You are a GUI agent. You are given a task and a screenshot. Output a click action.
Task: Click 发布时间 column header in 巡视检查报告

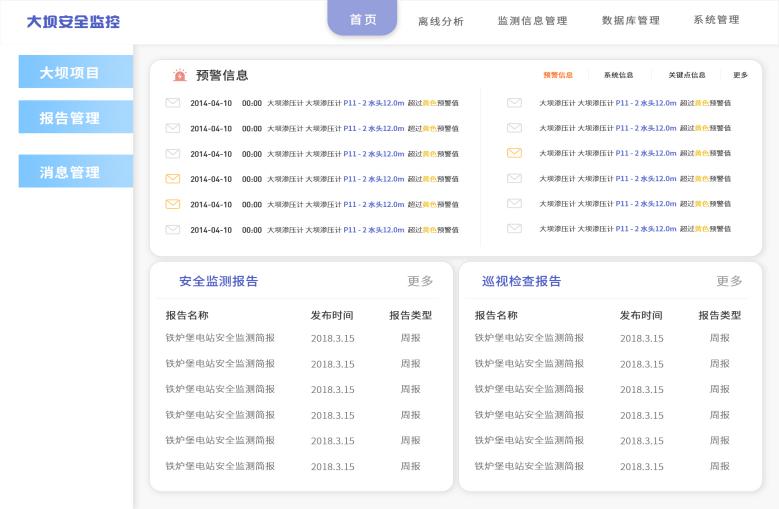coord(641,315)
